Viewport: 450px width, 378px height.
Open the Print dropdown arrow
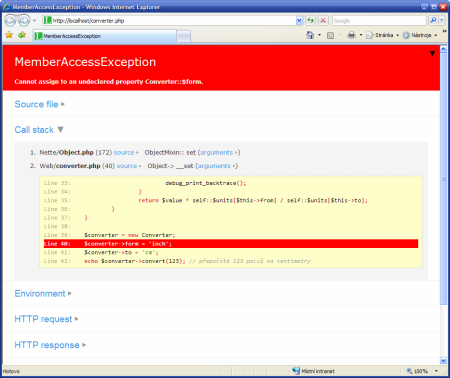click(x=361, y=35)
